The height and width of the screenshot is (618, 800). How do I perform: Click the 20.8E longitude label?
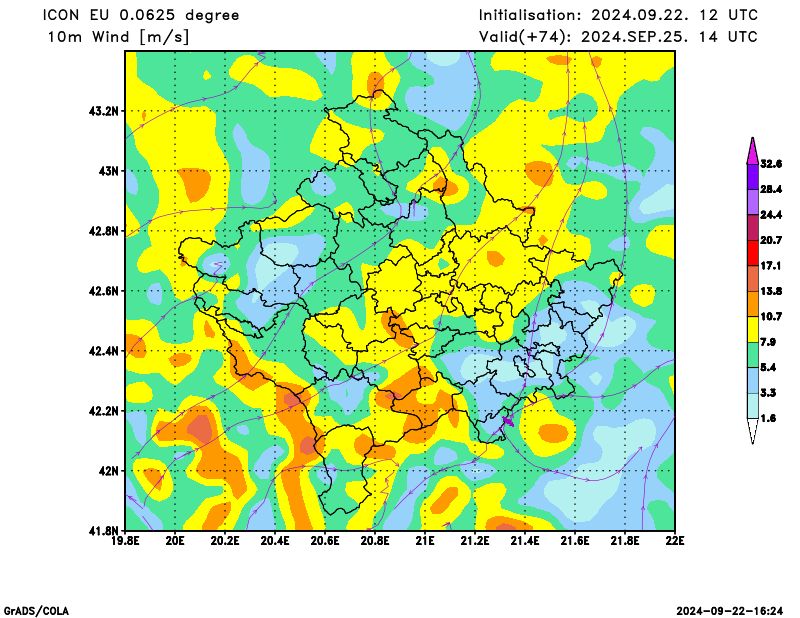click(x=376, y=541)
